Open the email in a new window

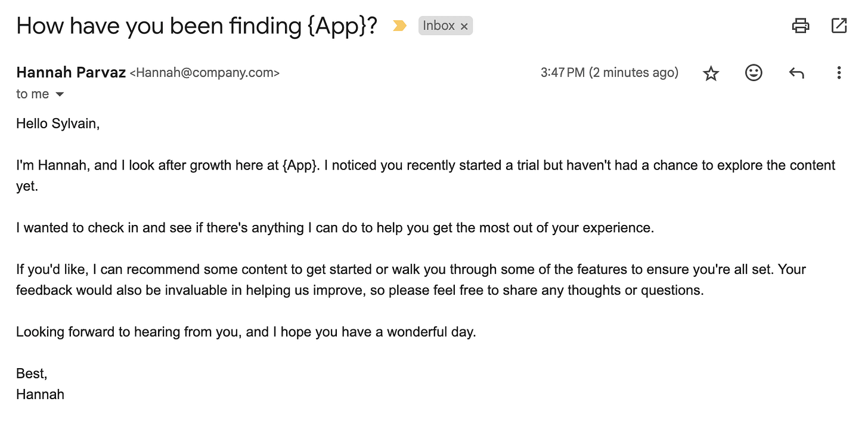coord(839,26)
